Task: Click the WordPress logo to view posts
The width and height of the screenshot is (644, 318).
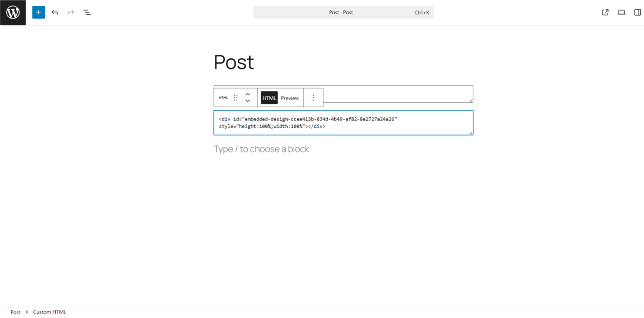Action: [13, 12]
